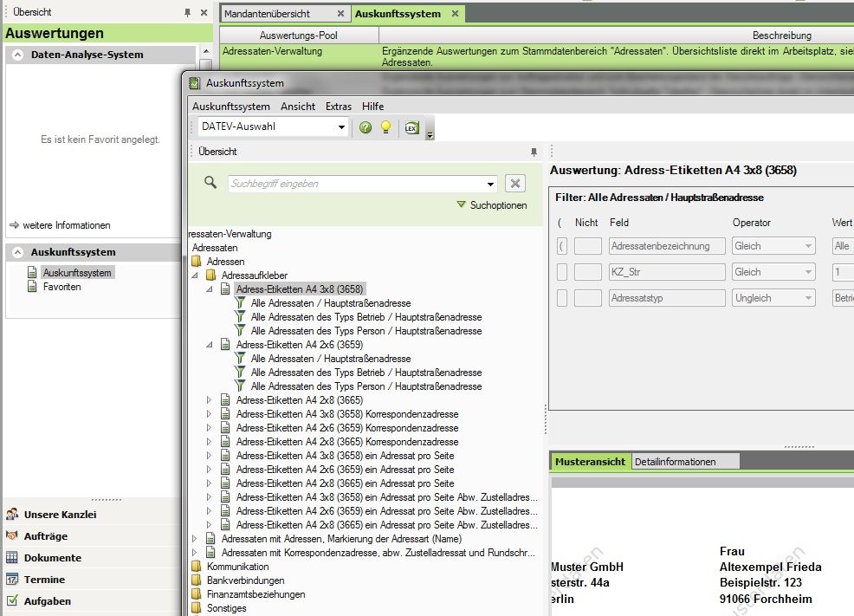Open Operator dropdown for Adressatenbezeichnung

click(x=808, y=246)
